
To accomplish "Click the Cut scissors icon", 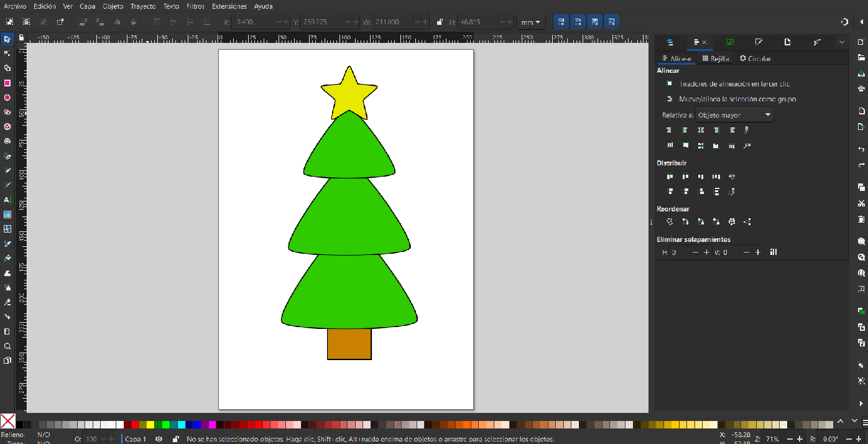I will [x=861, y=203].
